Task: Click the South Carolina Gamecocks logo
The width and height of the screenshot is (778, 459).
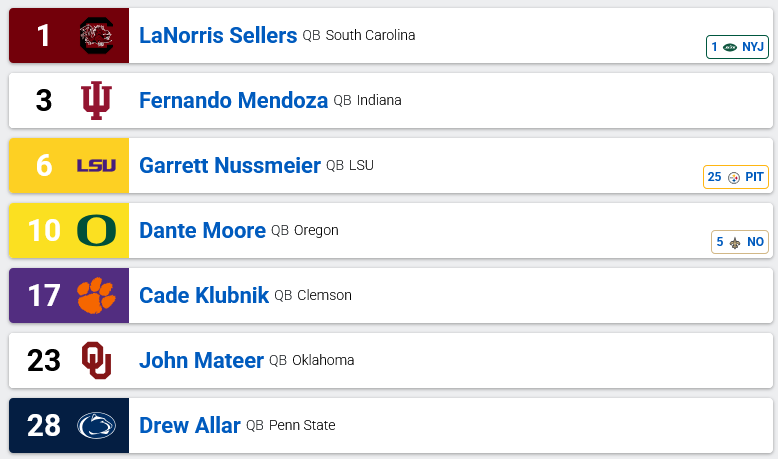Action: [x=96, y=36]
